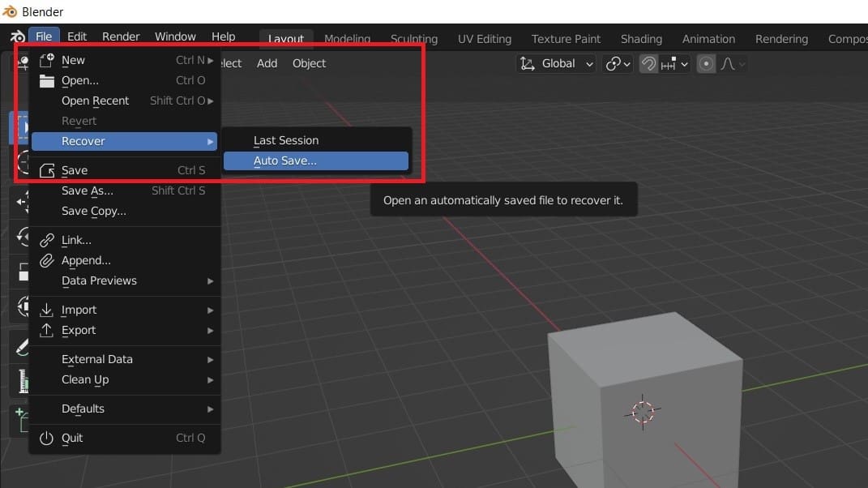Switch to the Rendering workspace tab
Screen dimensions: 868x488
click(x=781, y=39)
